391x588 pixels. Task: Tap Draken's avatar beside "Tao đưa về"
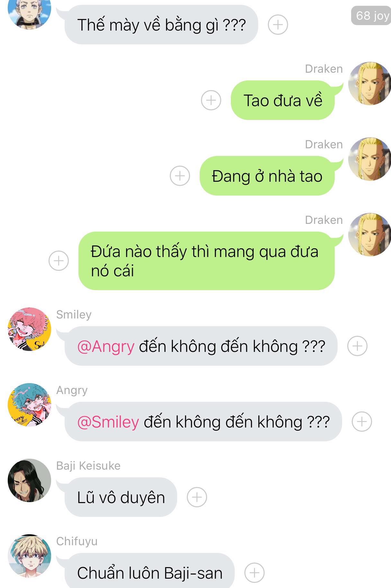click(370, 83)
